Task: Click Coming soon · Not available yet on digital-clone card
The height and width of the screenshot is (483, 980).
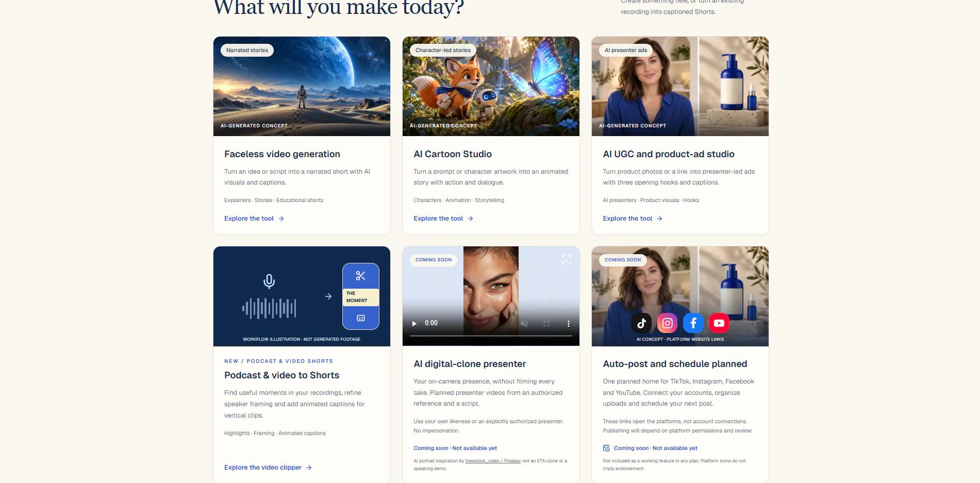Action: (x=455, y=448)
